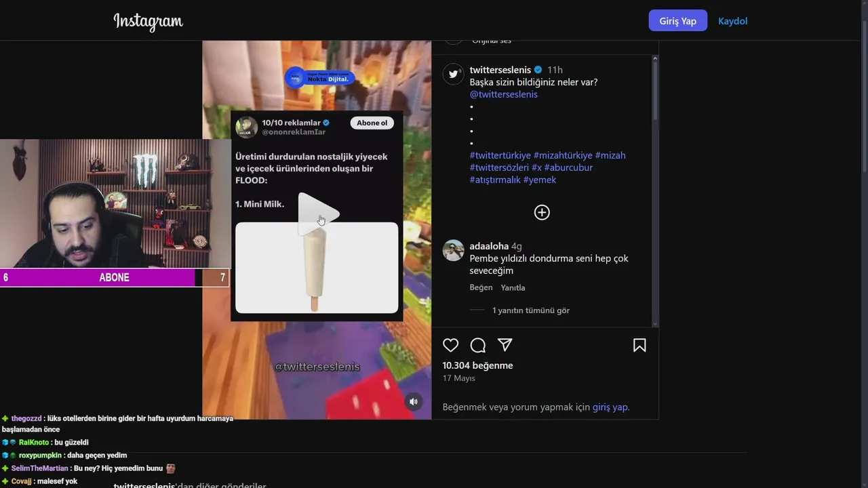Click Covajj username in chat
The image size is (868, 488).
21,481
